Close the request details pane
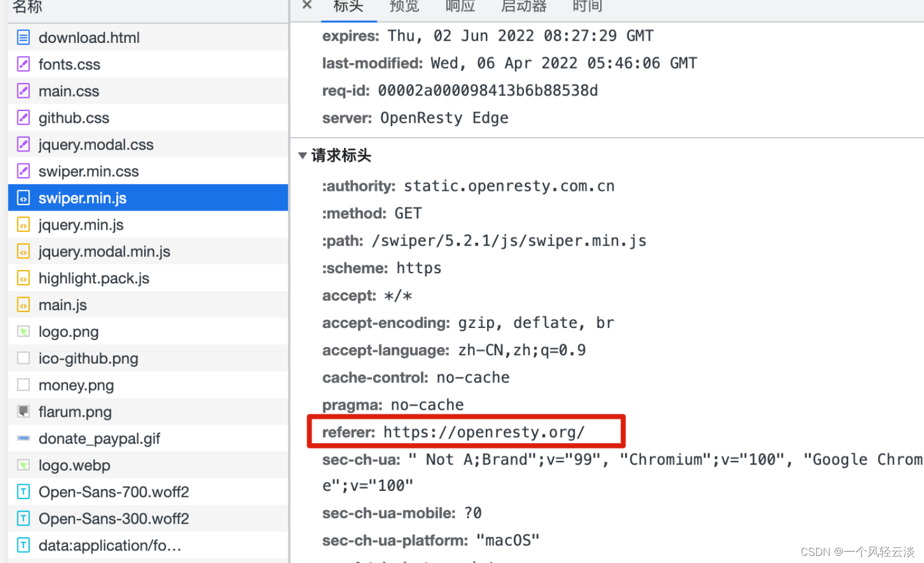Screen dimensions: 924x563 (x=306, y=6)
